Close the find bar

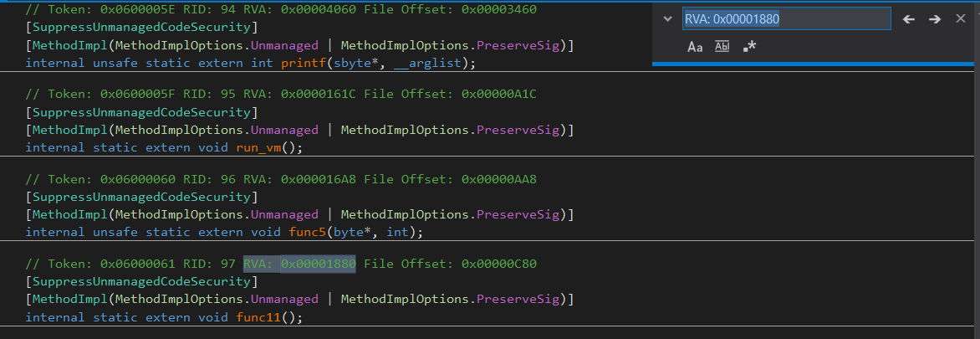pos(961,18)
